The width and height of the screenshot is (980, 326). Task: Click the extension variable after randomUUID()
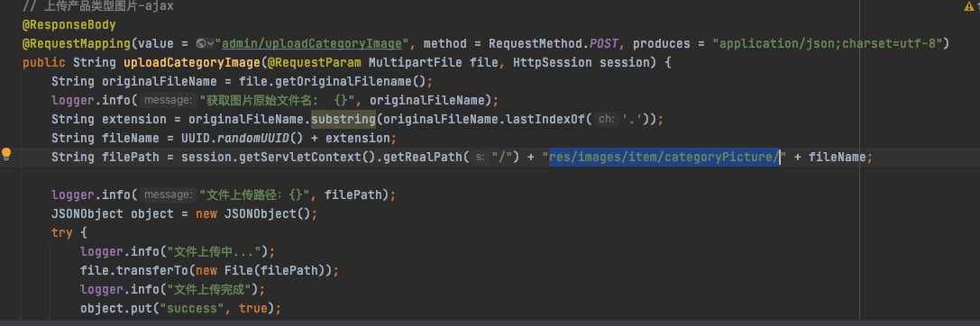coord(358,138)
